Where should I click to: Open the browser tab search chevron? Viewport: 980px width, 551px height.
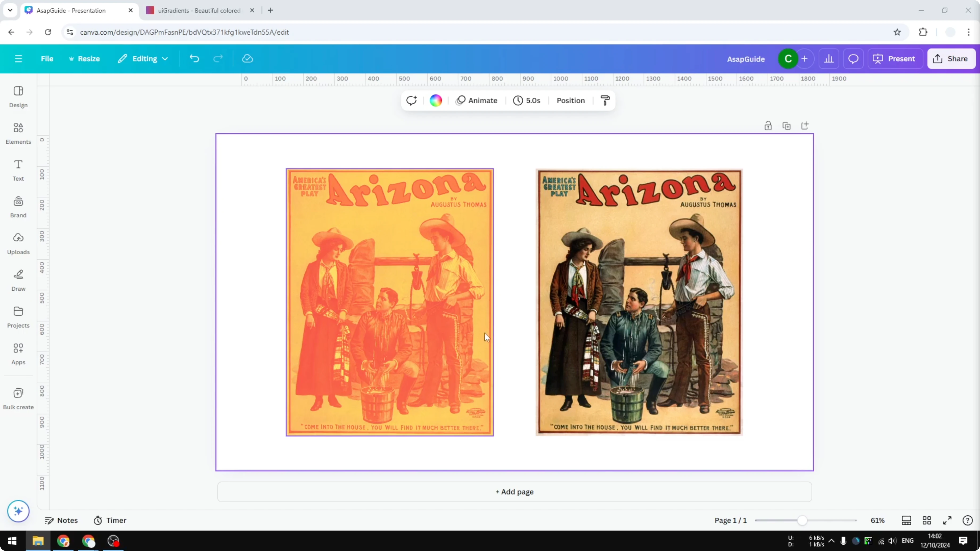click(x=10, y=10)
